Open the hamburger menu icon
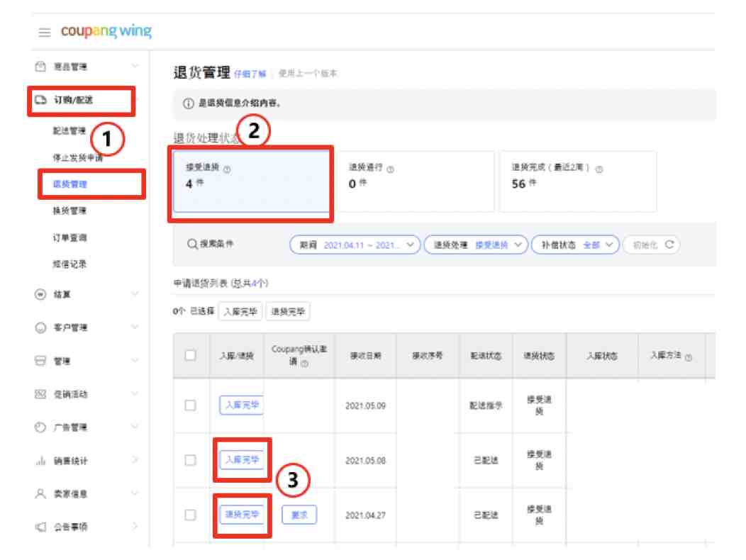746x560 pixels. (x=45, y=33)
